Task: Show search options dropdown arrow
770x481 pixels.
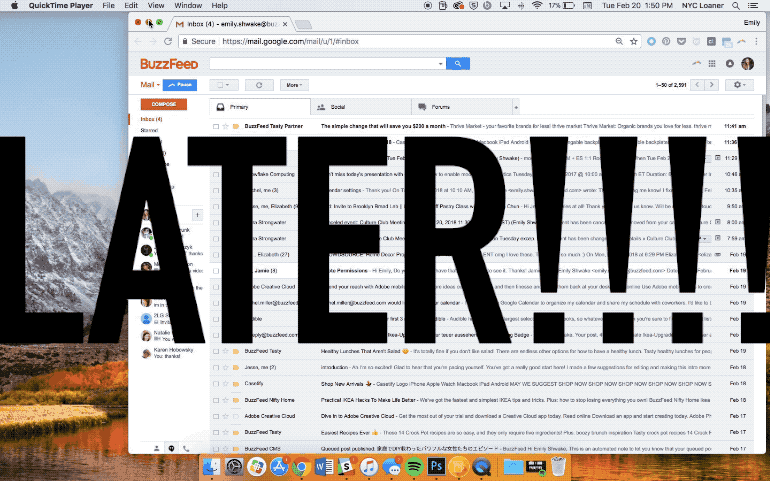Action: pos(440,64)
